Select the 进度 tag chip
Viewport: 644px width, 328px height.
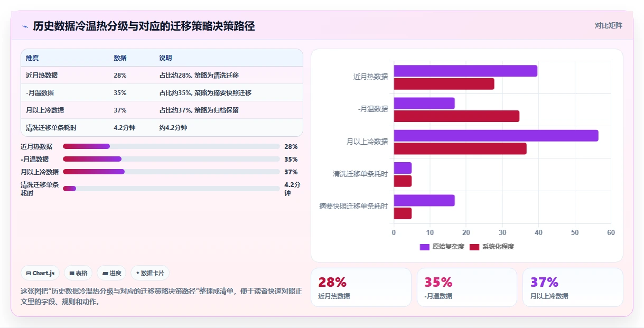tap(111, 273)
